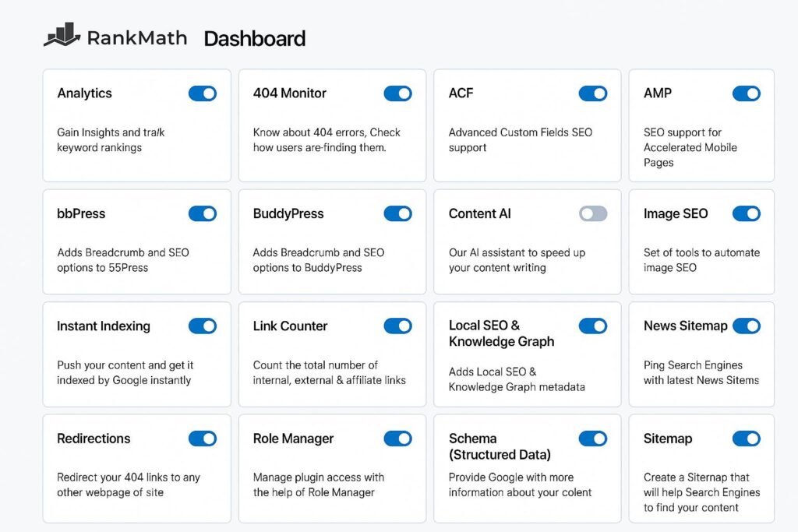
Task: Click the RankMath logo icon
Action: (x=62, y=36)
